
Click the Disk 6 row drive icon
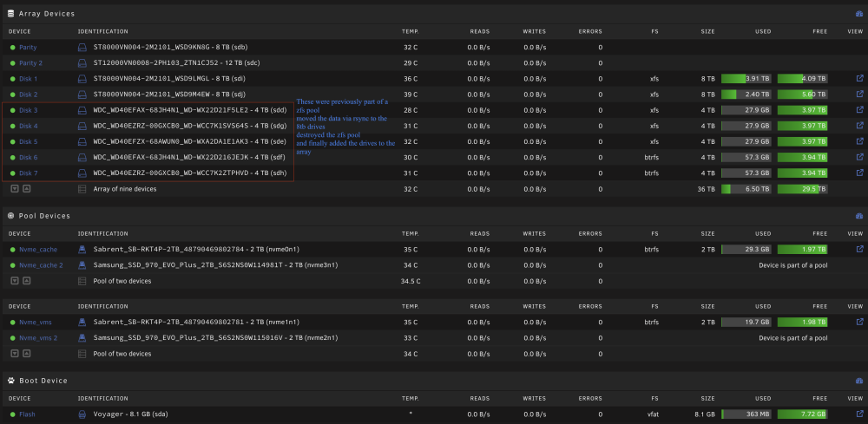(82, 158)
